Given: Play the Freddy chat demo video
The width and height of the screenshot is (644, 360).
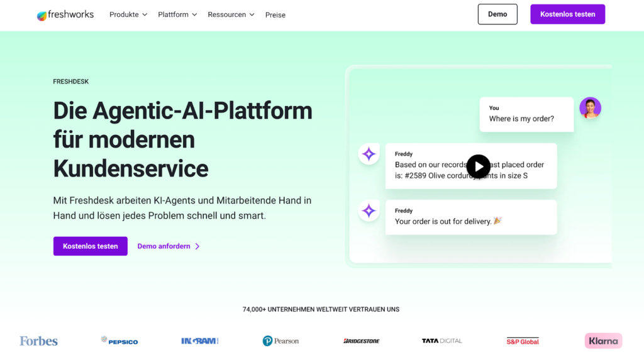Looking at the screenshot, I should click(478, 166).
